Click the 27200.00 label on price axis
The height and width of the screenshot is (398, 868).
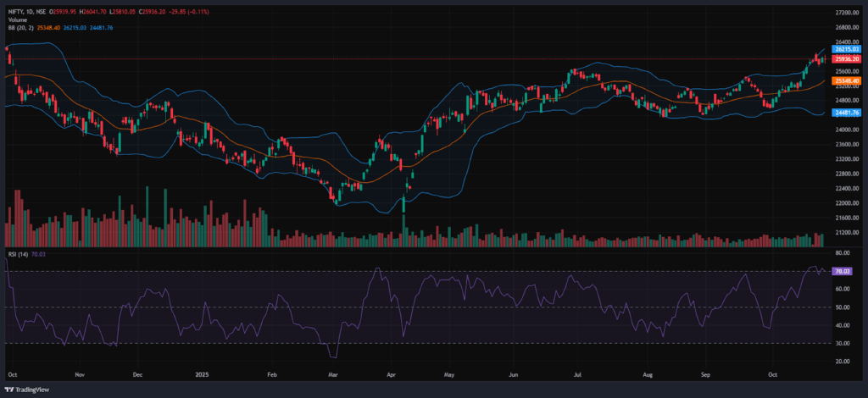click(847, 14)
